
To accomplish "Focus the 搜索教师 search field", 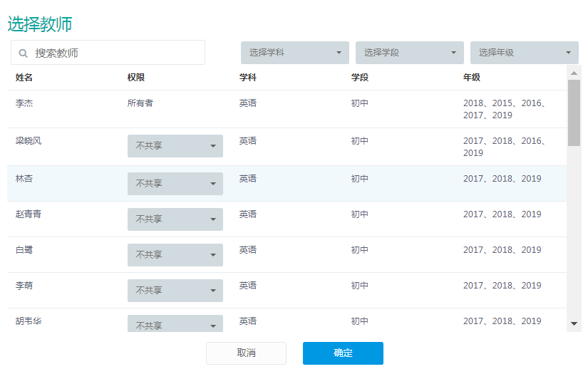I will (108, 53).
